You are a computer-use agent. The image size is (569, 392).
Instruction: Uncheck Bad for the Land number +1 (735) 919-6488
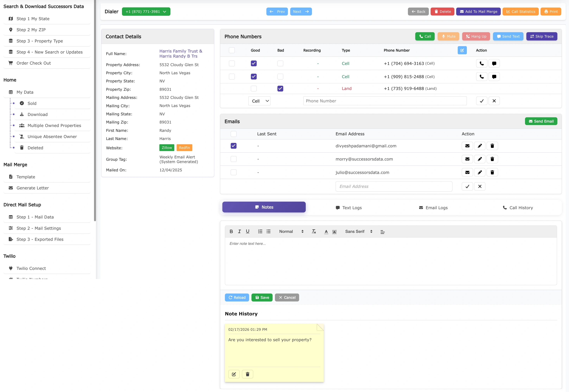[x=280, y=88]
